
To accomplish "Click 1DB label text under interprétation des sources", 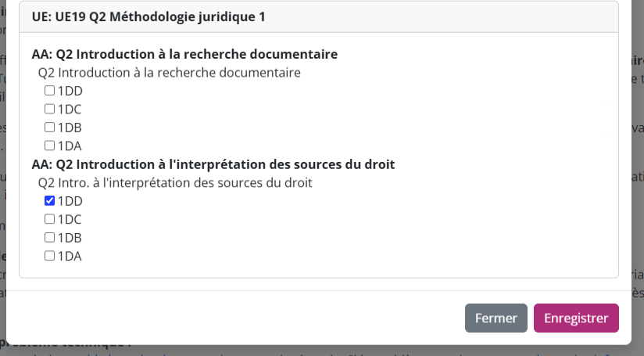I will tap(70, 238).
